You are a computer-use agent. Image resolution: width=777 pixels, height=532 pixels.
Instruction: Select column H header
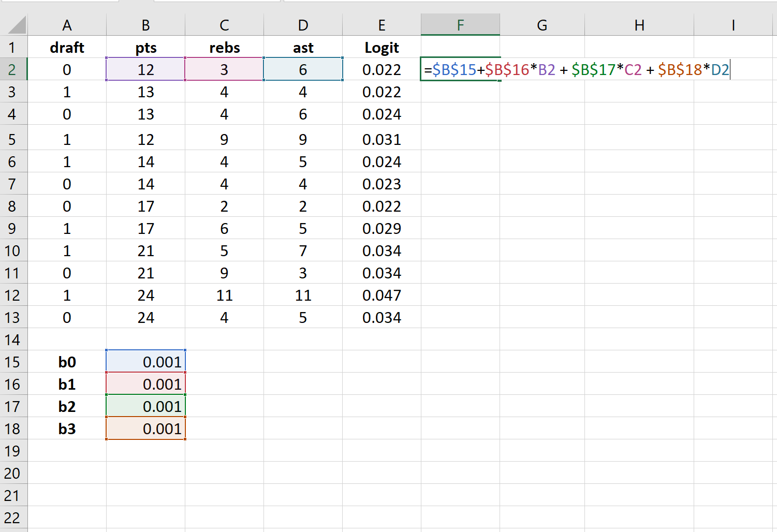pos(639,25)
